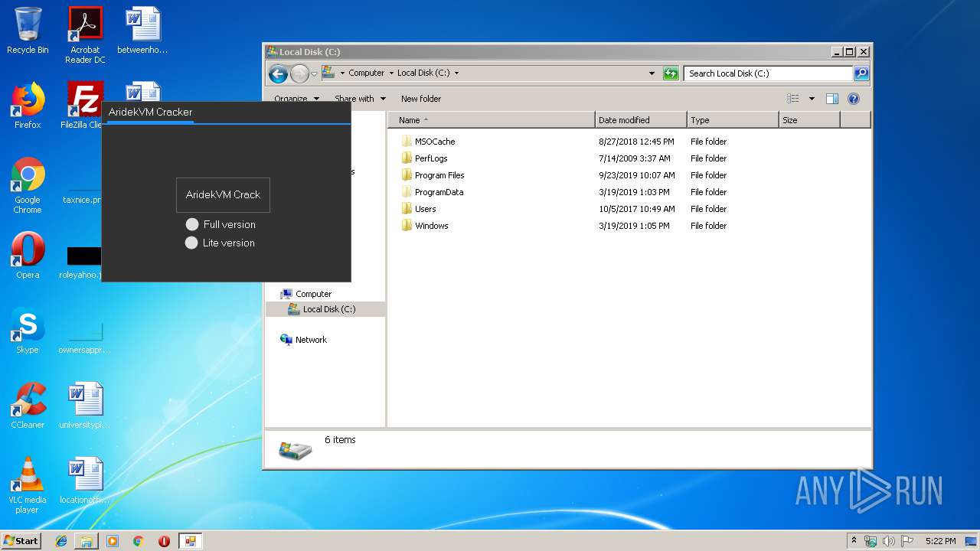Screen dimensions: 980x551
Task: Open the ownersappr desktop file
Action: (x=85, y=337)
